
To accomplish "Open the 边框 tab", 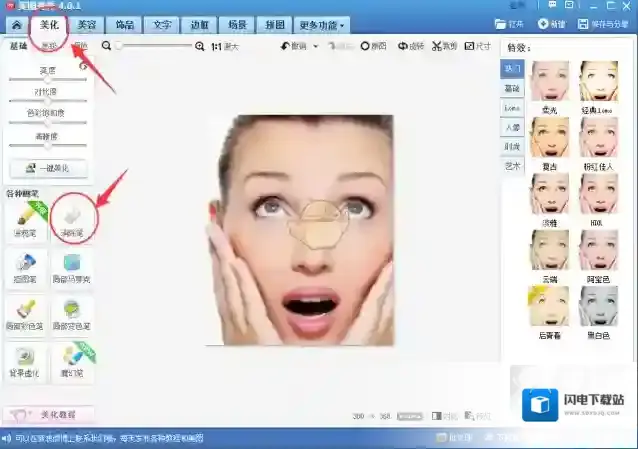I will [x=199, y=25].
